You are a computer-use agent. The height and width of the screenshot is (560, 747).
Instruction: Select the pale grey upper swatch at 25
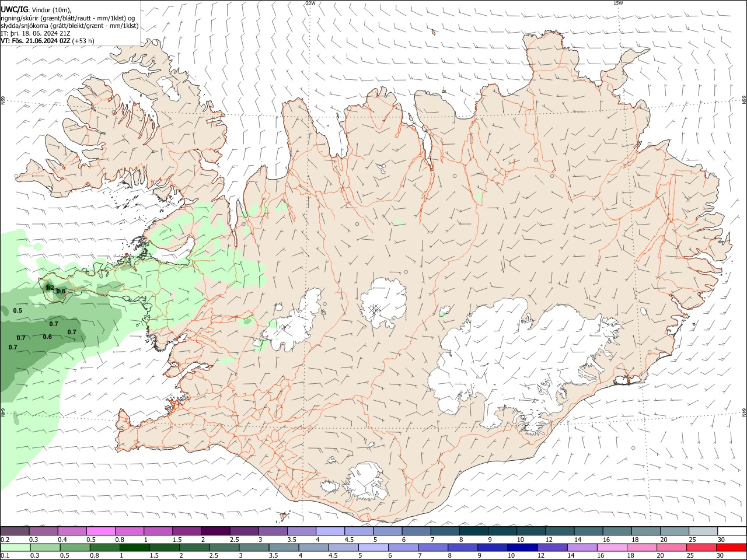703,531
